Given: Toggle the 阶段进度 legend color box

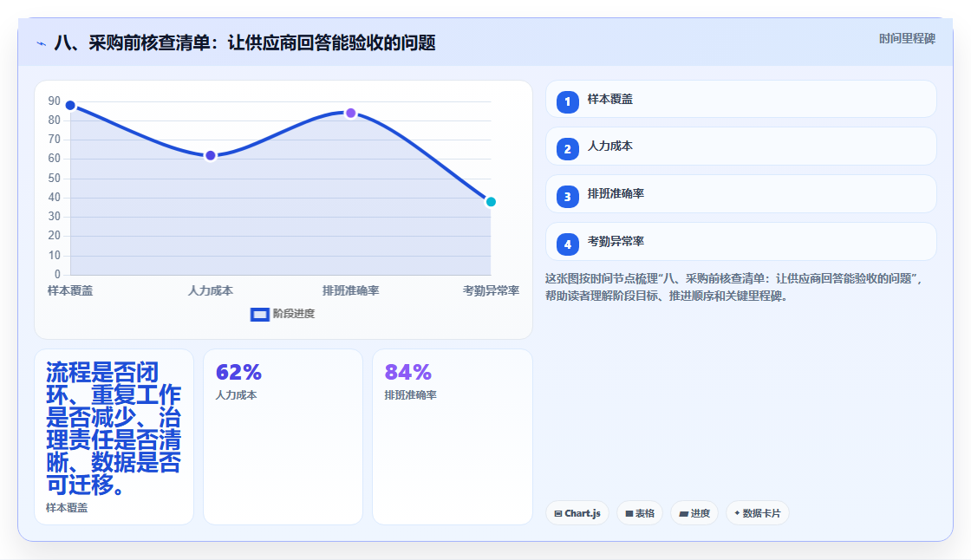Looking at the screenshot, I should click(259, 315).
